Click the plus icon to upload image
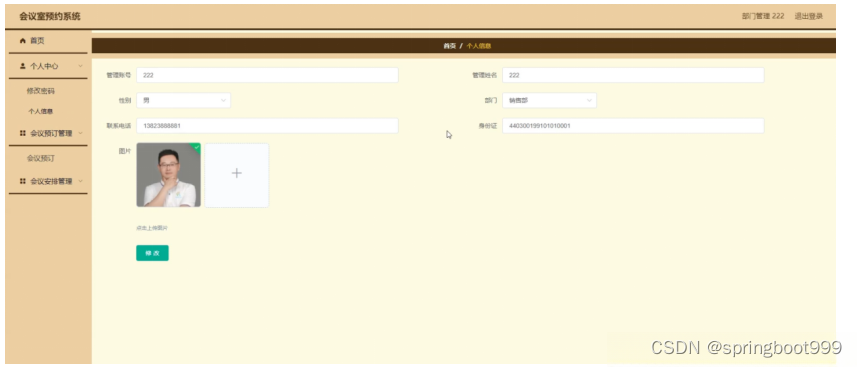The image size is (857, 367). point(237,173)
